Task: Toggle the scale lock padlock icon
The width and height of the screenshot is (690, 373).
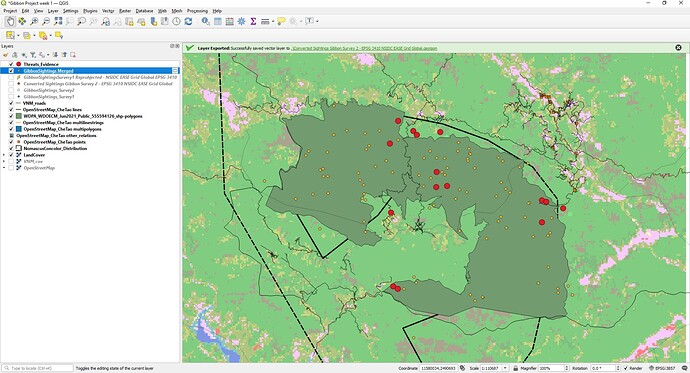Action: click(515, 368)
